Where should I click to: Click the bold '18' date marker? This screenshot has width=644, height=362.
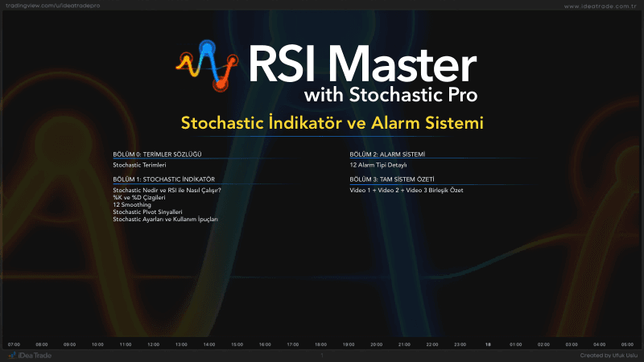[488, 344]
